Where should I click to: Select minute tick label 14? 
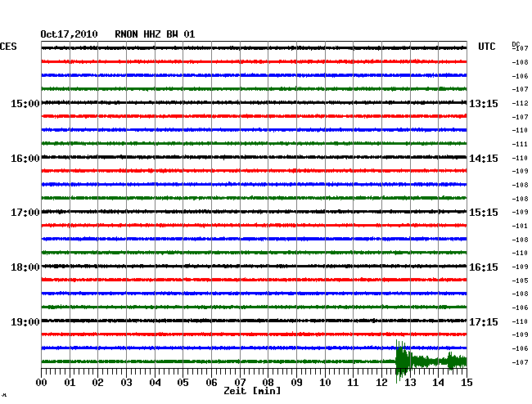point(439,383)
